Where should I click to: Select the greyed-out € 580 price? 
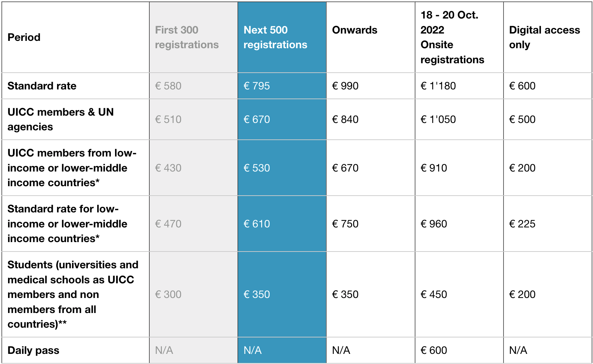(x=168, y=86)
